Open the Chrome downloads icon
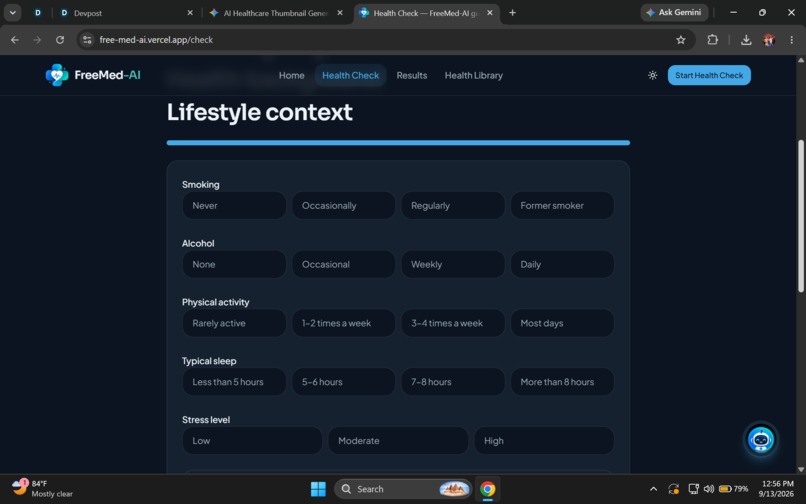 pos(746,40)
